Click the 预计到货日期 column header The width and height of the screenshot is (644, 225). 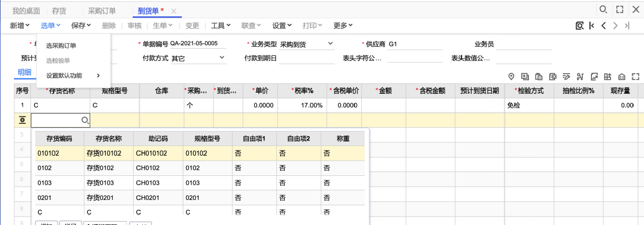(x=480, y=91)
